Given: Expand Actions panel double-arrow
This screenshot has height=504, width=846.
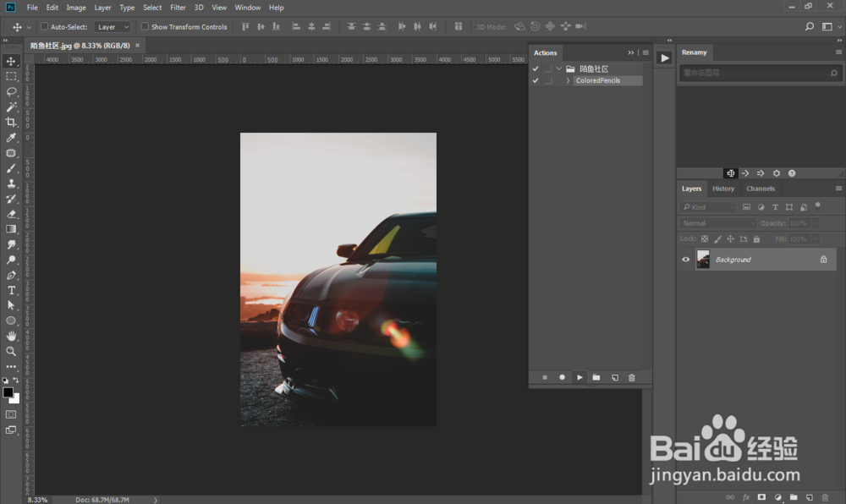Looking at the screenshot, I should point(631,52).
